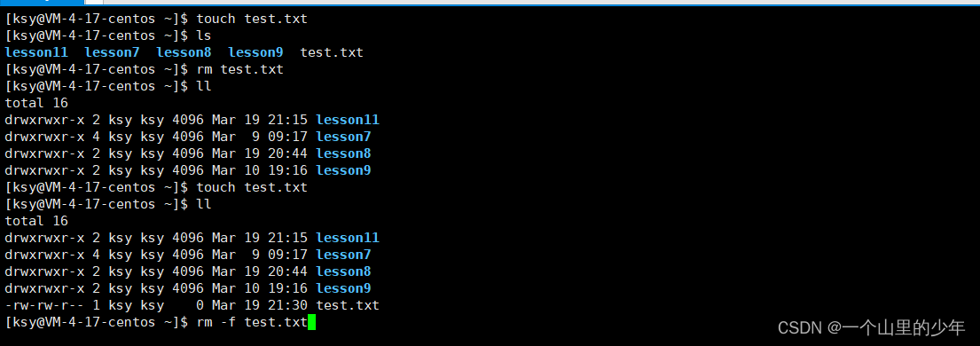Viewport: 980px width, 346px height.
Task: Click lesson7 in the ls output row
Action: point(112,52)
